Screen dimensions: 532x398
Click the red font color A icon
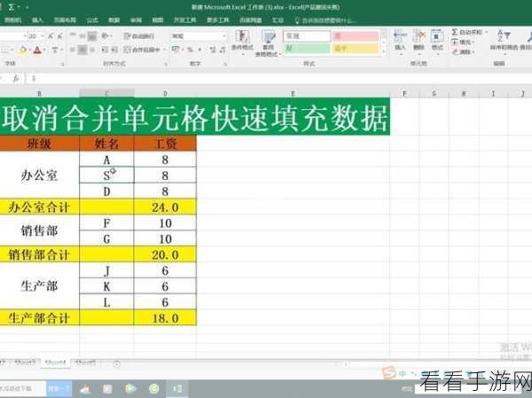pyautogui.click(x=37, y=51)
